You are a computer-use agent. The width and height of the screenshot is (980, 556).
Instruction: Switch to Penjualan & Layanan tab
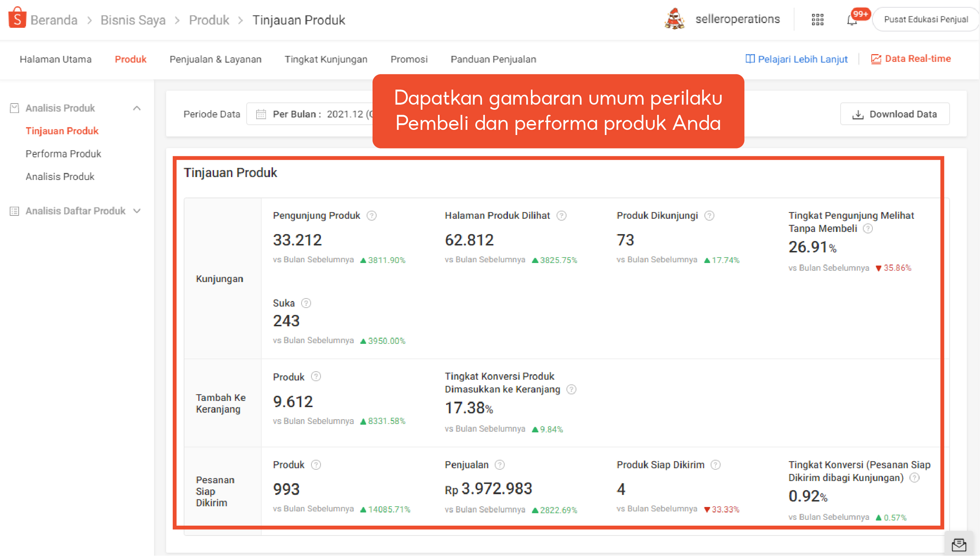216,59
